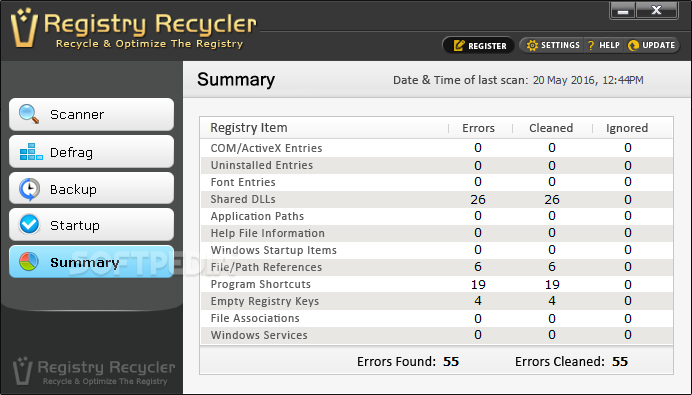Image resolution: width=692 pixels, height=395 pixels.
Task: Select the Uninstalled Entries row
Action: 436,165
